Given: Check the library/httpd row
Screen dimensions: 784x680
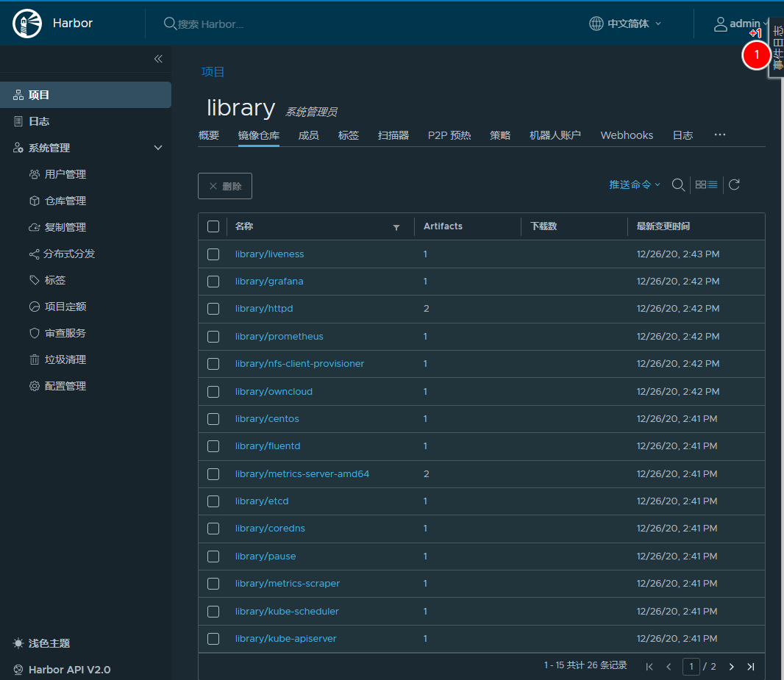Looking at the screenshot, I should (x=213, y=309).
